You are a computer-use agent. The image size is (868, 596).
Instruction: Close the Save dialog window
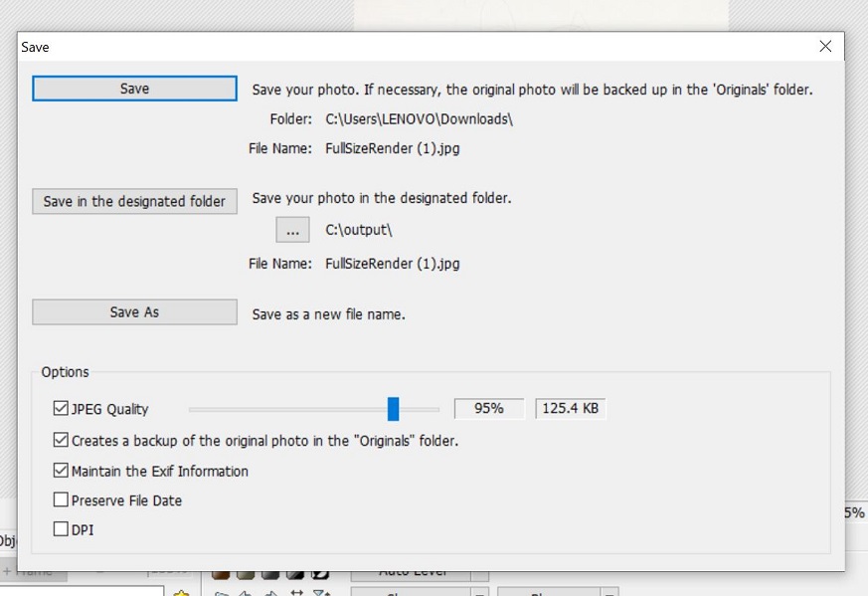coord(825,47)
